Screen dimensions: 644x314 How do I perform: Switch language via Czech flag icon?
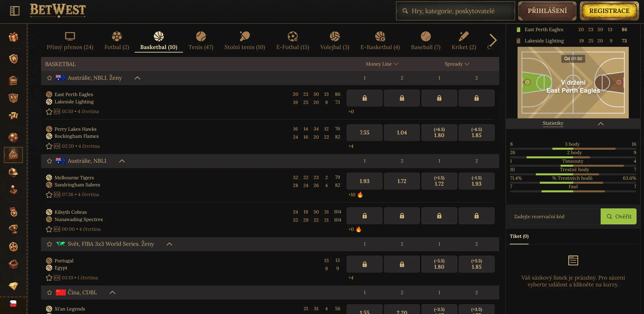point(13,303)
